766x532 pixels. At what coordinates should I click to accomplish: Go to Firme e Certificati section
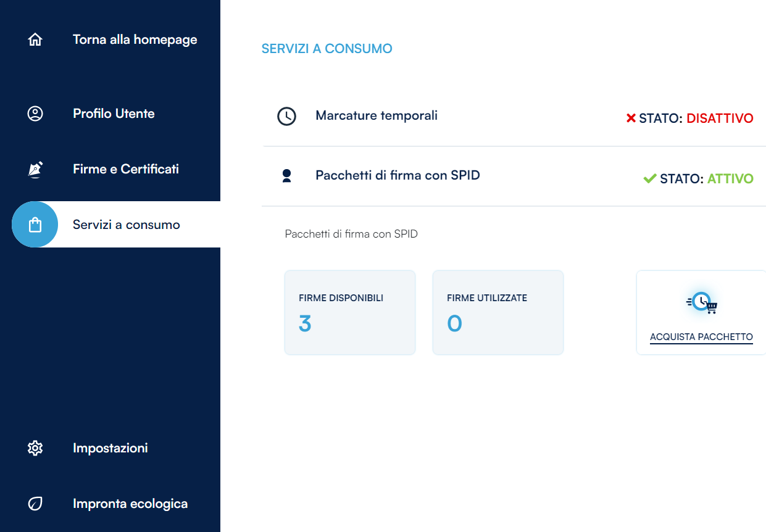(x=126, y=169)
